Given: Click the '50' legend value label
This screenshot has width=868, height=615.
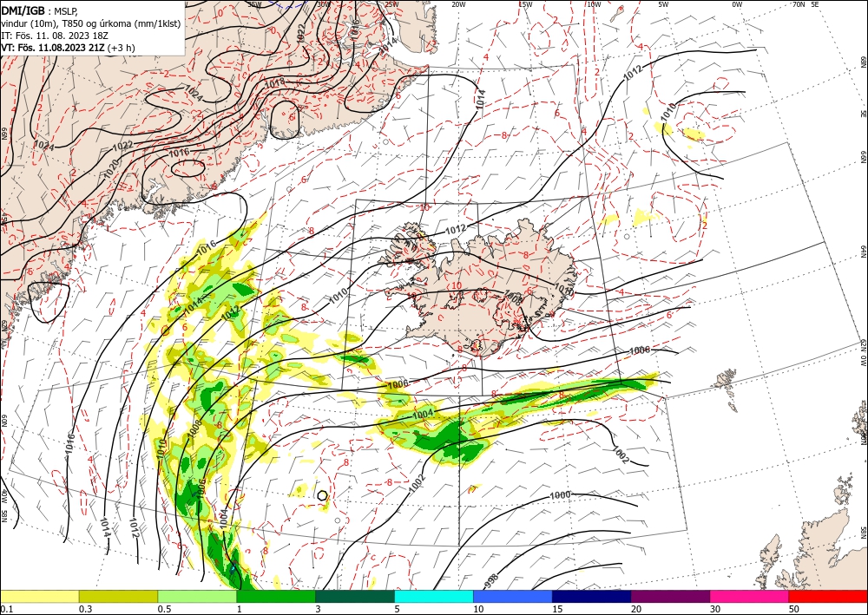Looking at the screenshot, I should 794,609.
